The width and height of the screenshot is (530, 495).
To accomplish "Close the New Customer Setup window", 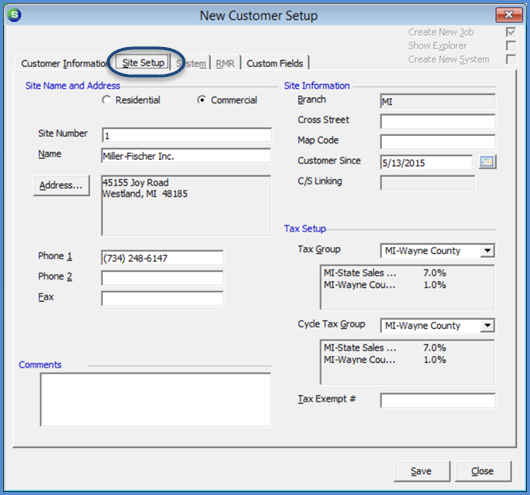I will [x=508, y=15].
